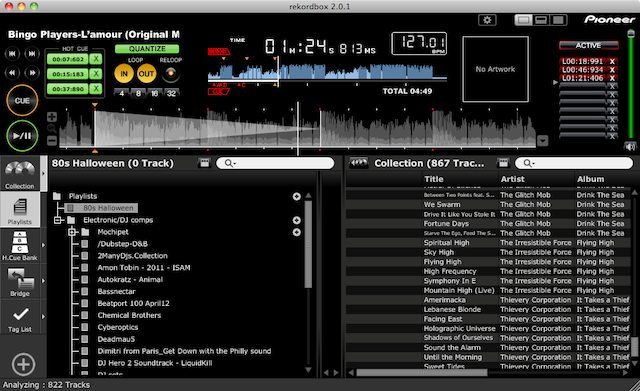Click the Collection horizontal scrollbar
Viewport: 640px width, 391px height.
click(x=422, y=373)
